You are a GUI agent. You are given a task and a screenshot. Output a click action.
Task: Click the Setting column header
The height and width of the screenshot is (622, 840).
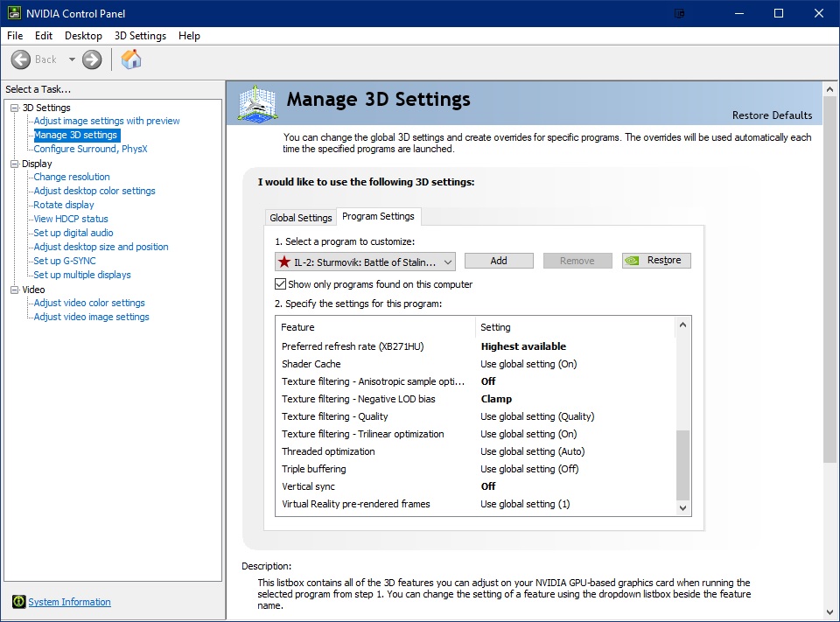coord(576,327)
